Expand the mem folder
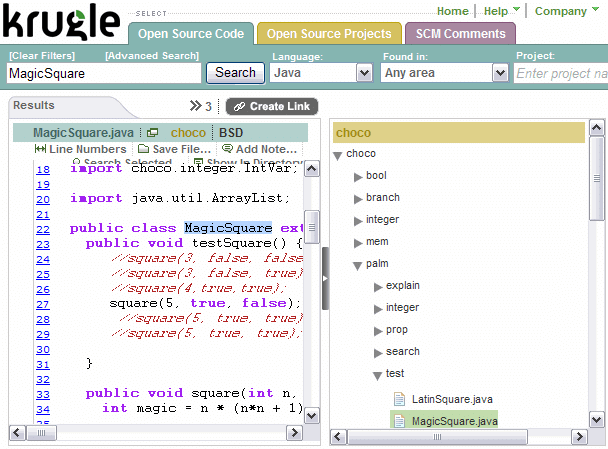 coord(358,243)
